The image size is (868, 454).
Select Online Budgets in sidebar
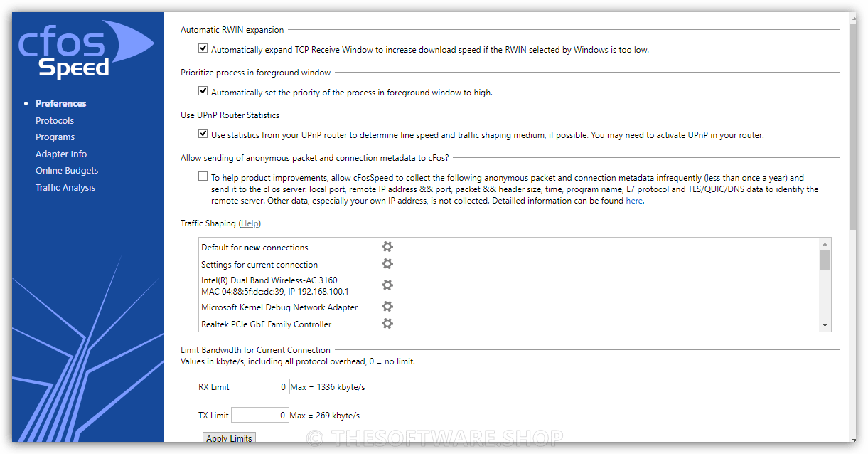click(67, 170)
